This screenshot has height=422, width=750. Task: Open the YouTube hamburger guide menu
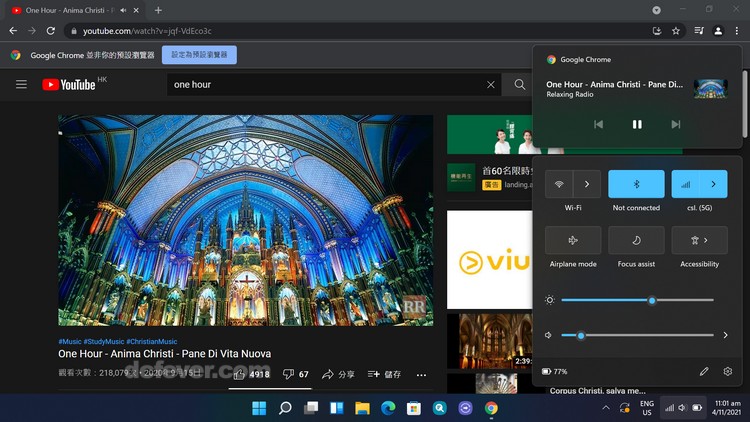[21, 85]
